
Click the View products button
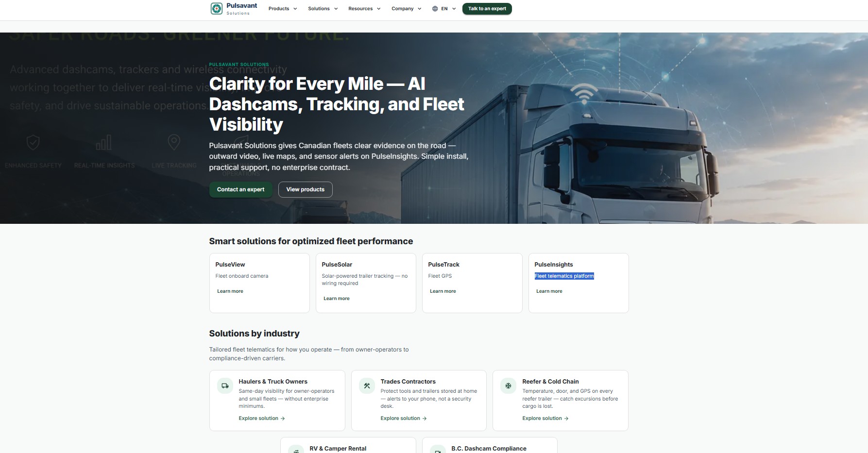tap(305, 189)
